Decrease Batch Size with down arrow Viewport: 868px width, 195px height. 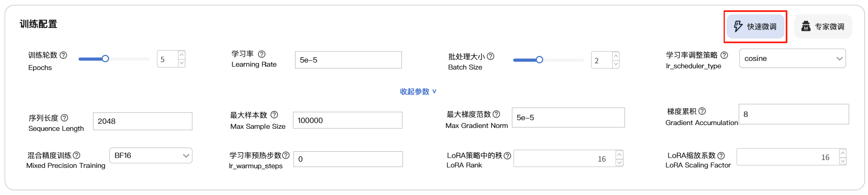point(616,64)
